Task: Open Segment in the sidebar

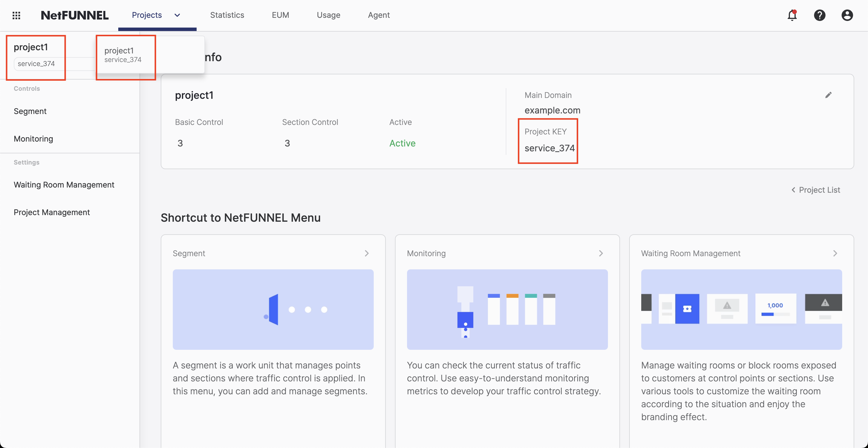Action: click(30, 111)
